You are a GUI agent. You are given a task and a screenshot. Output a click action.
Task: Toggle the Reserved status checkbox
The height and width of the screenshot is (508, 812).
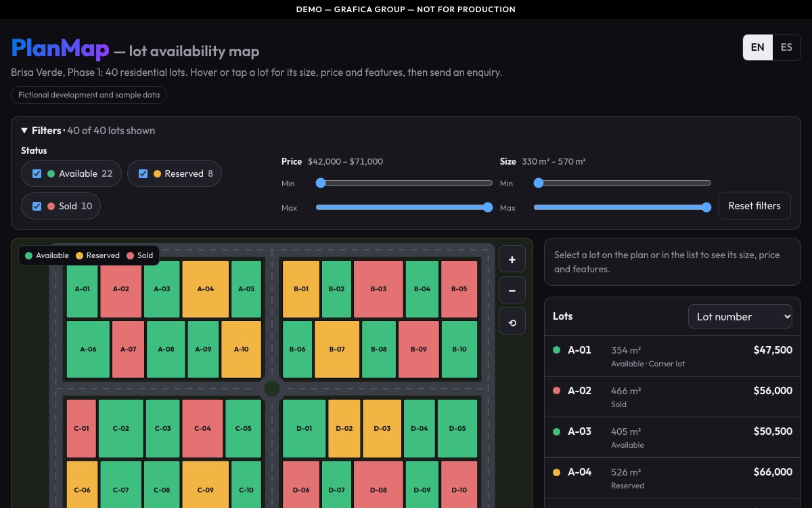(x=143, y=173)
